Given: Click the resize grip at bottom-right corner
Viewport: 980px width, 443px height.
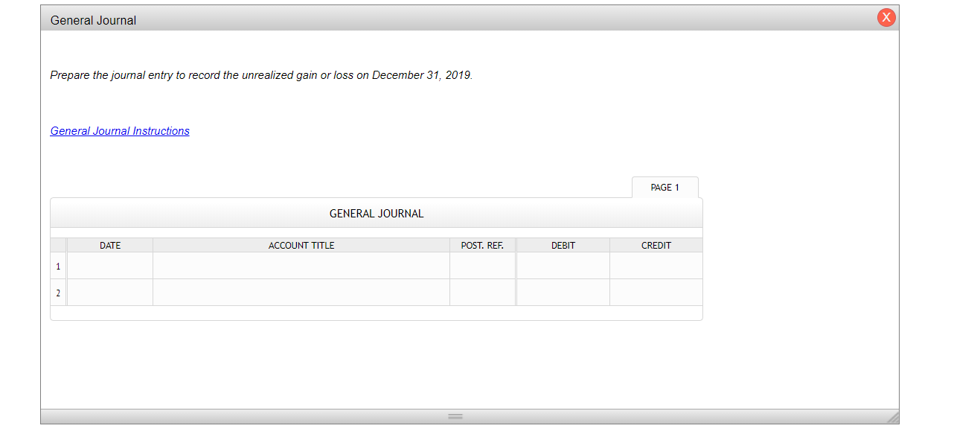Looking at the screenshot, I should (x=892, y=418).
